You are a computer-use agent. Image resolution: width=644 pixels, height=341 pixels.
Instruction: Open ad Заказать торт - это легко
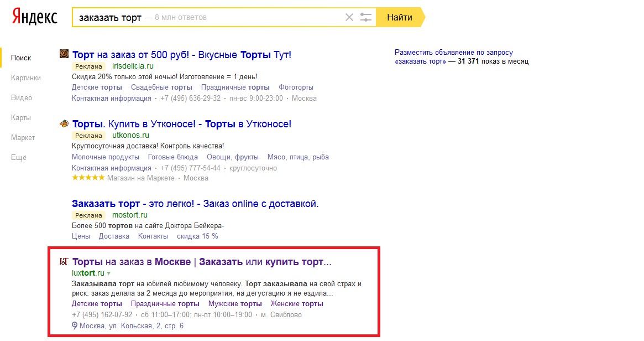coord(195,204)
